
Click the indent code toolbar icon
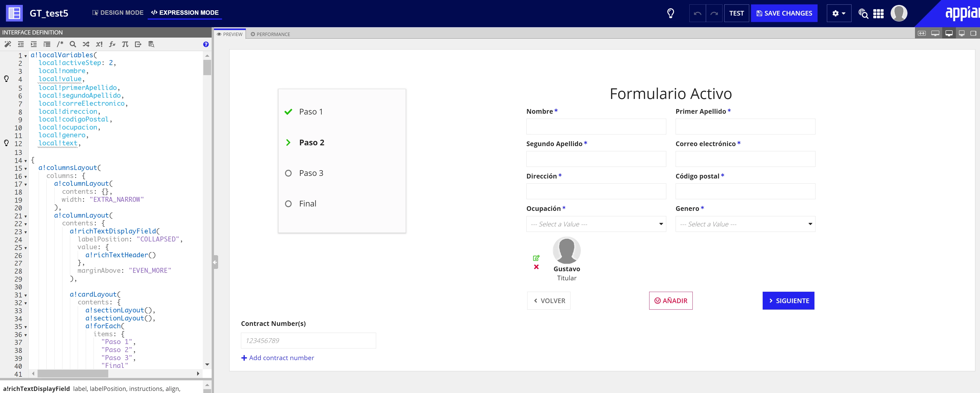click(x=34, y=44)
